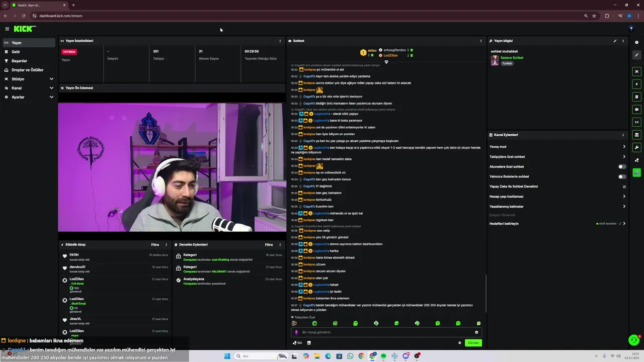Open the Başarılar sidebar item

coord(28,61)
